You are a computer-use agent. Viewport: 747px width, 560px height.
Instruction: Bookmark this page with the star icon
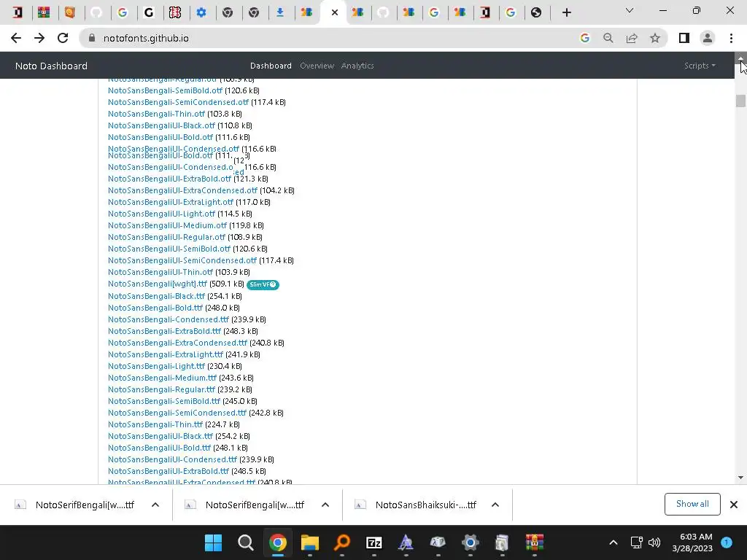tap(655, 38)
